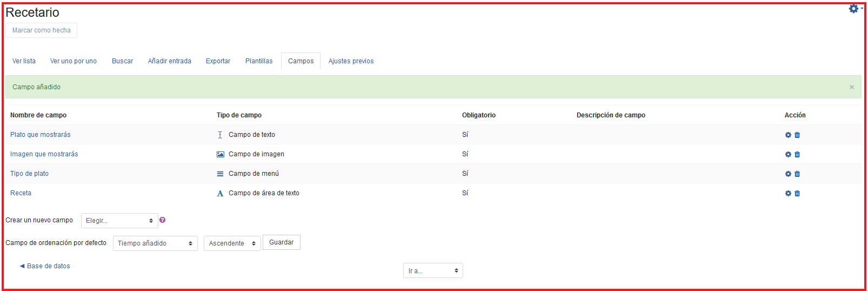Follow the 'Base de datos' previous activity link
The image size is (868, 291).
(x=48, y=266)
